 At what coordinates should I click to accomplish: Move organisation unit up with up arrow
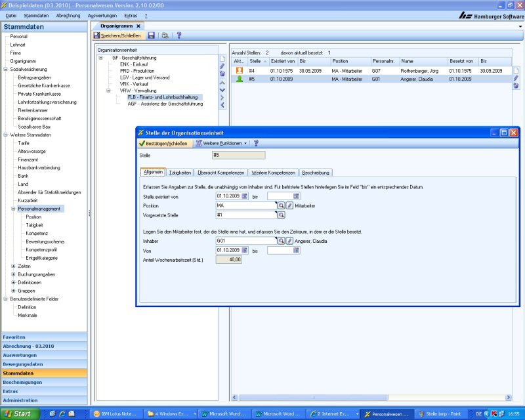222,83
